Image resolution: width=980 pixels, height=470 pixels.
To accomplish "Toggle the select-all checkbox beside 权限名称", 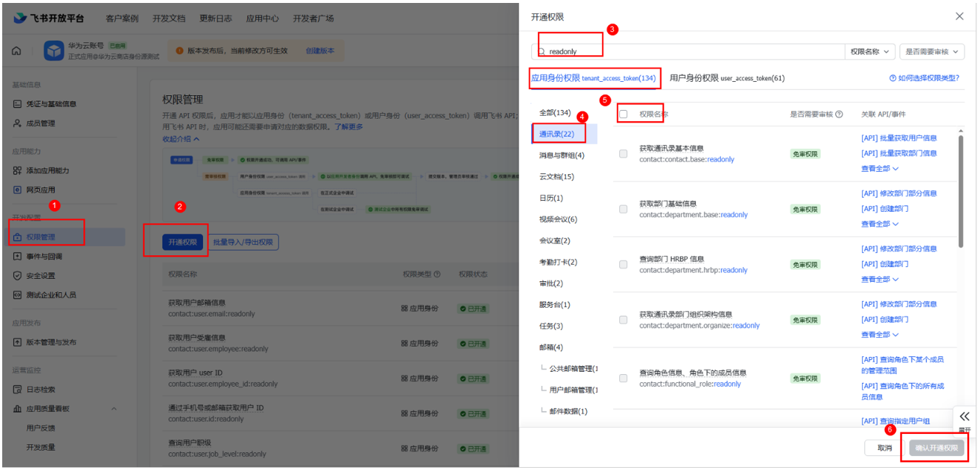I will coord(624,114).
